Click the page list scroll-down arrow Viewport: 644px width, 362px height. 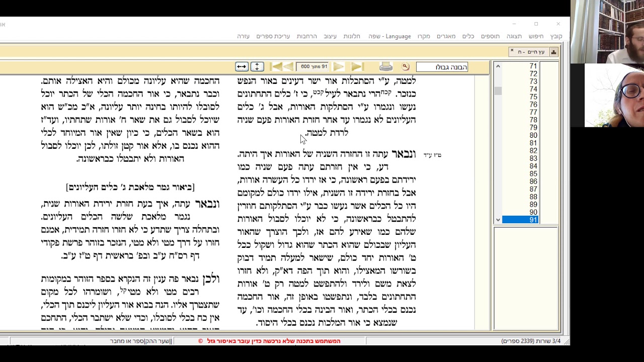(498, 220)
